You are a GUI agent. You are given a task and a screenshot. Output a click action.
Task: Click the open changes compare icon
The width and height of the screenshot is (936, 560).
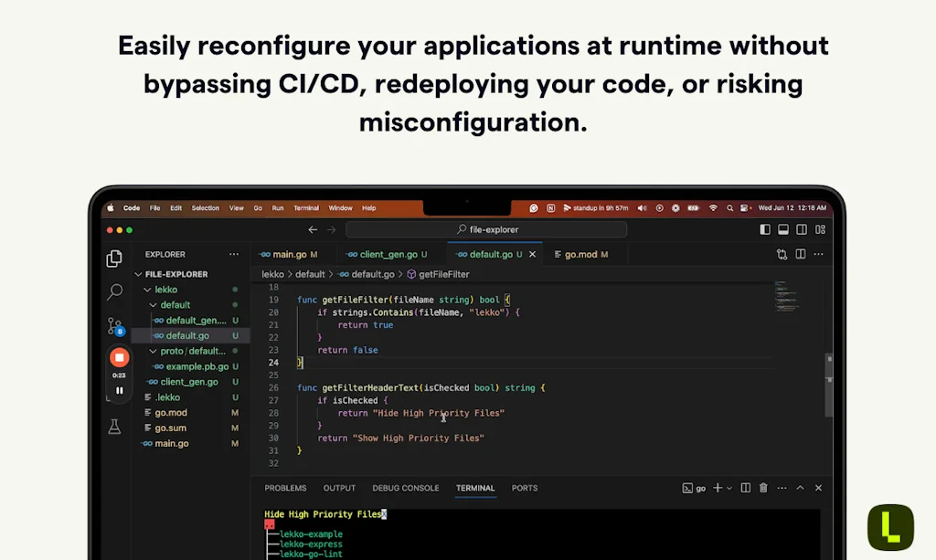click(x=782, y=255)
